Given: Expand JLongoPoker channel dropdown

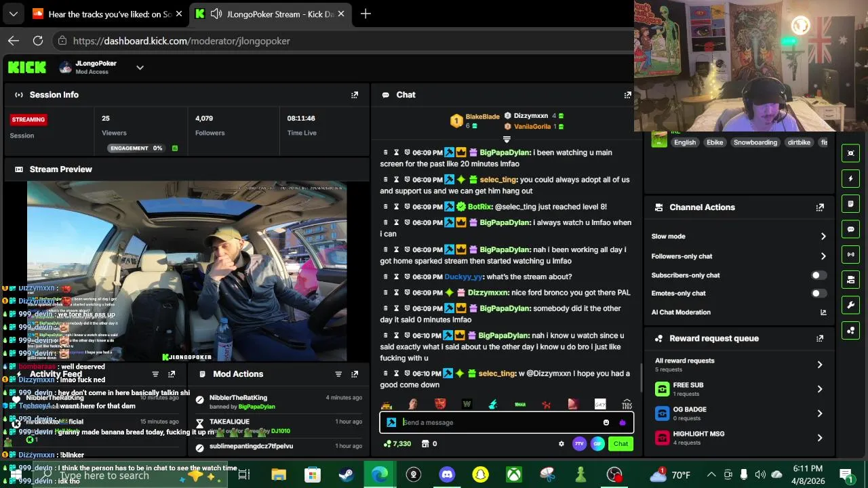Looking at the screenshot, I should (x=140, y=67).
